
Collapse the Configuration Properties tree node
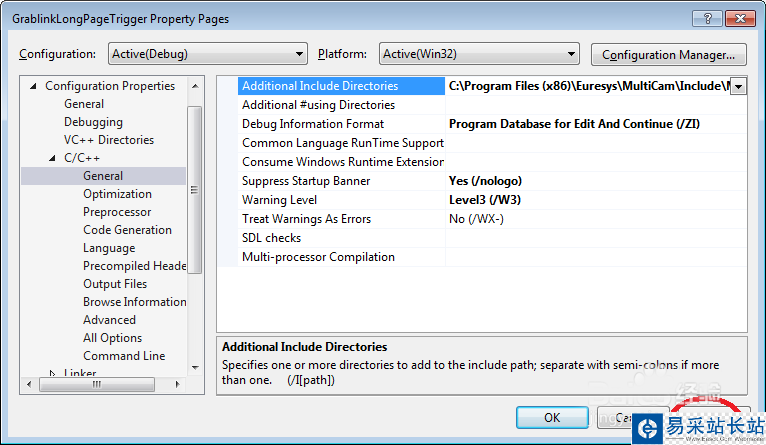coord(35,86)
